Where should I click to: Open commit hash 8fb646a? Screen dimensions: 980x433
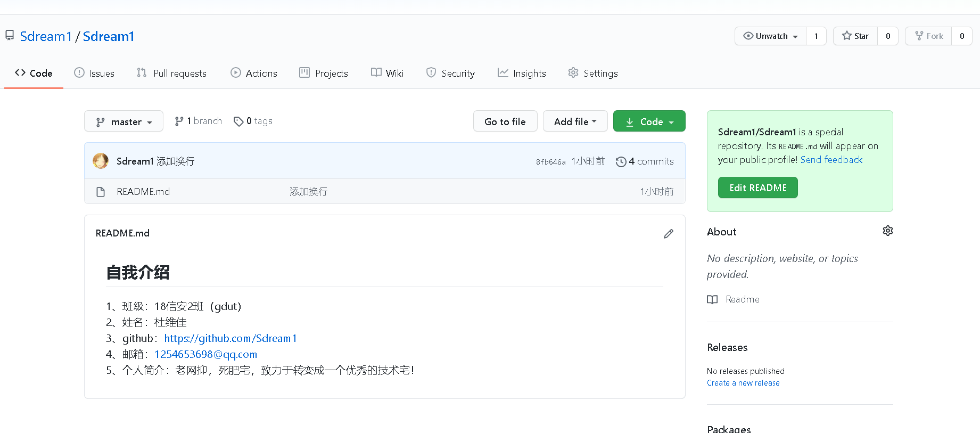(x=551, y=162)
